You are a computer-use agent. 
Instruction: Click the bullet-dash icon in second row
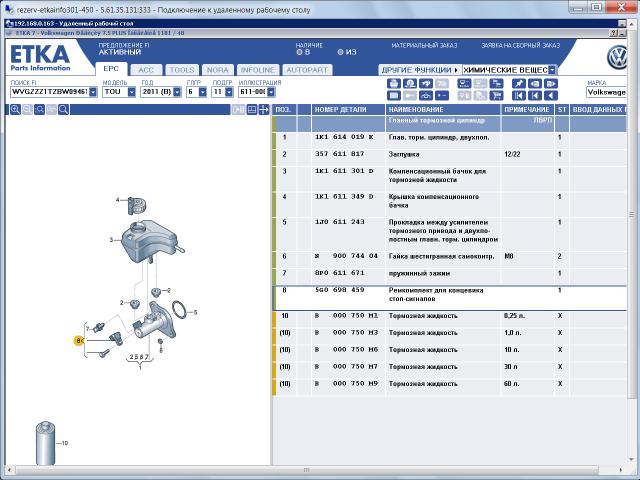pyautogui.click(x=442, y=96)
